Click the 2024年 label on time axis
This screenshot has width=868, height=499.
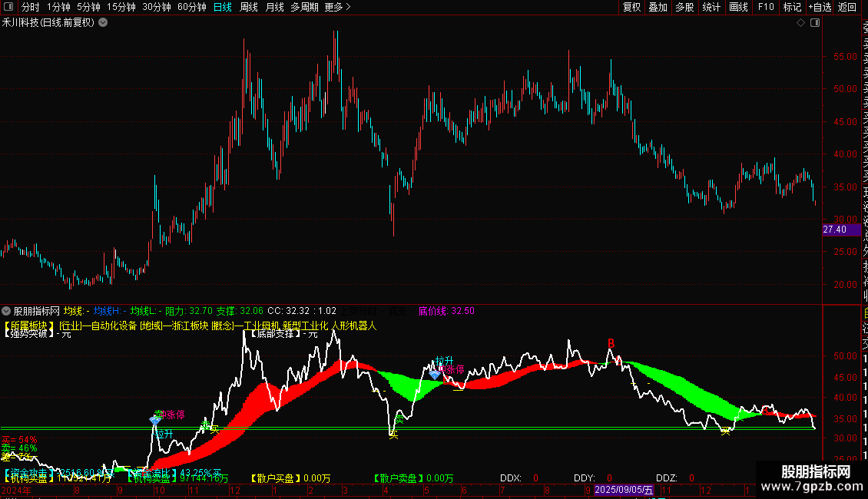(17, 490)
